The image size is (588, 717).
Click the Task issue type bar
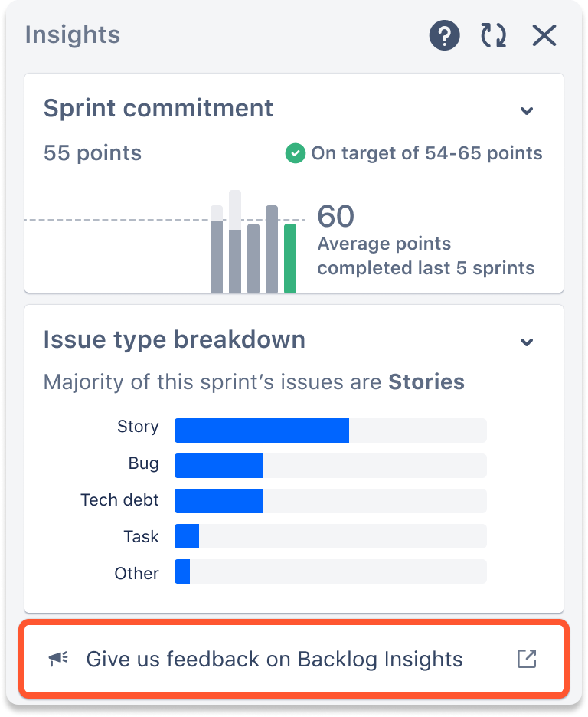click(x=330, y=536)
